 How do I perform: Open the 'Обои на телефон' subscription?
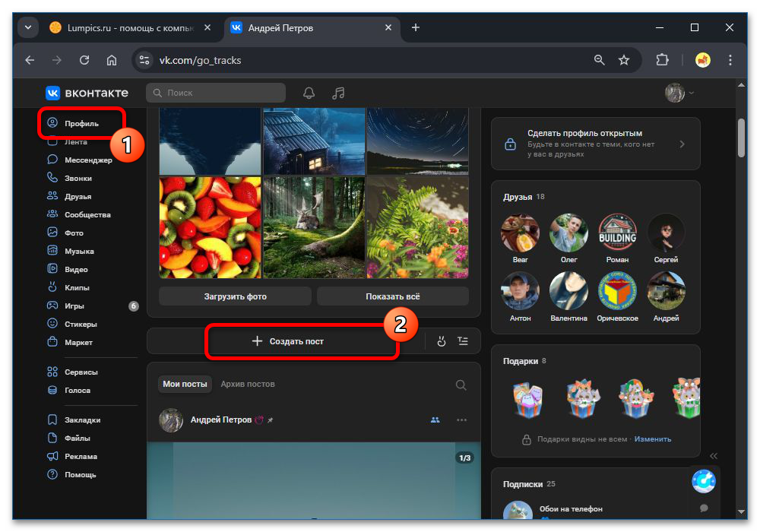571,508
